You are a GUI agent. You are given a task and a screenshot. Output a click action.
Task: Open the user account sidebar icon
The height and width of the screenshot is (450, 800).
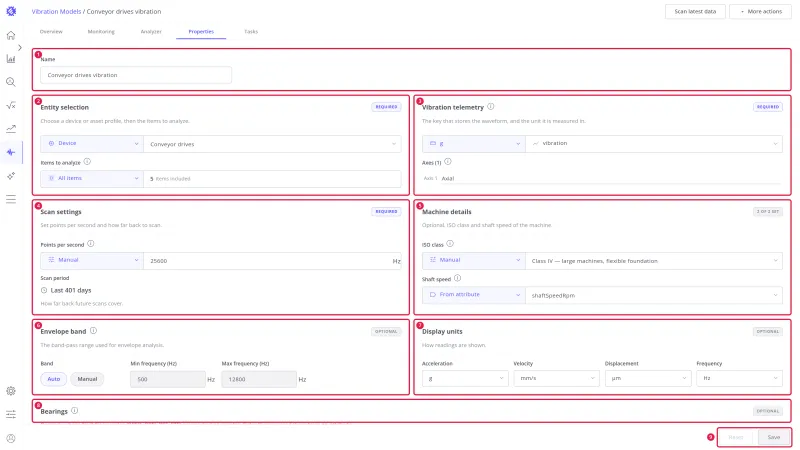tap(11, 438)
